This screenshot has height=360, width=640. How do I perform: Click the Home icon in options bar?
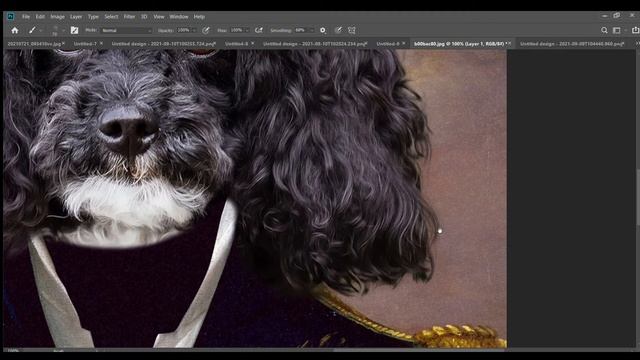[15, 30]
